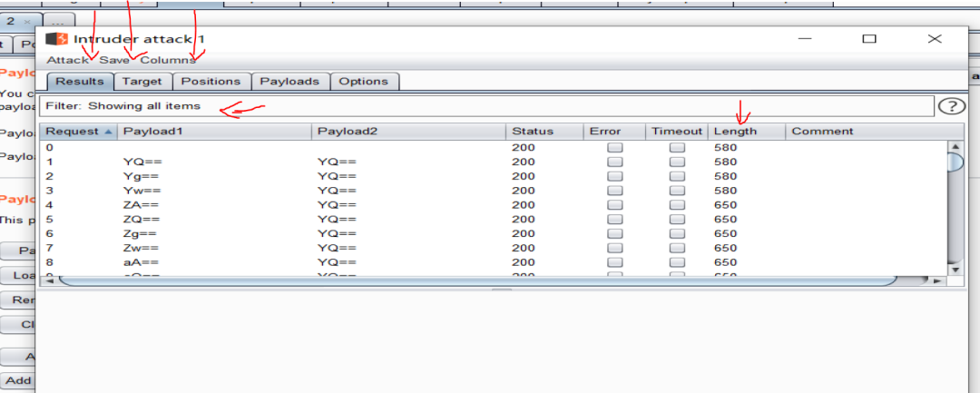The height and width of the screenshot is (393, 980).
Task: Select Length value 580 in request 0 row
Action: (726, 148)
